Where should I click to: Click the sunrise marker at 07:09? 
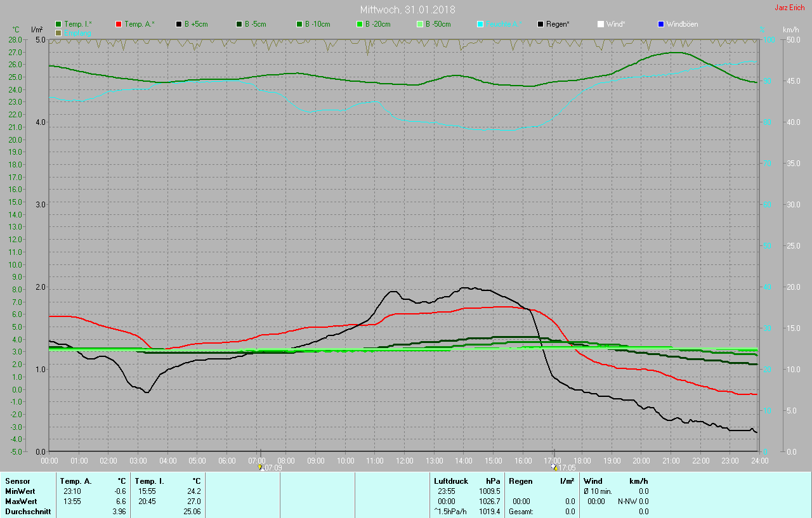pos(260,467)
